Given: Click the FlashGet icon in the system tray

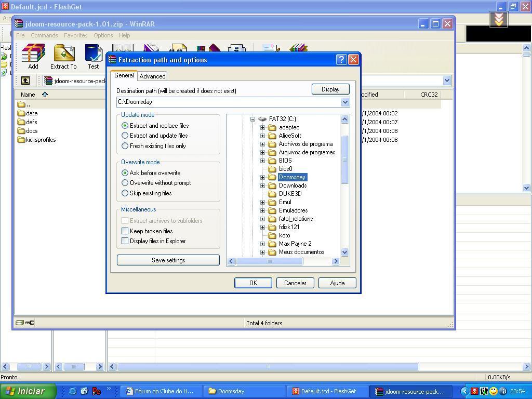Looking at the screenshot, I should (474, 391).
